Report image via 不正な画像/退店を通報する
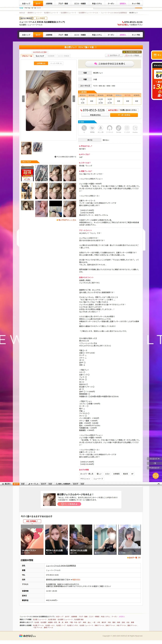Image resolution: width=162 pixels, height=644 pixels. click(65, 157)
